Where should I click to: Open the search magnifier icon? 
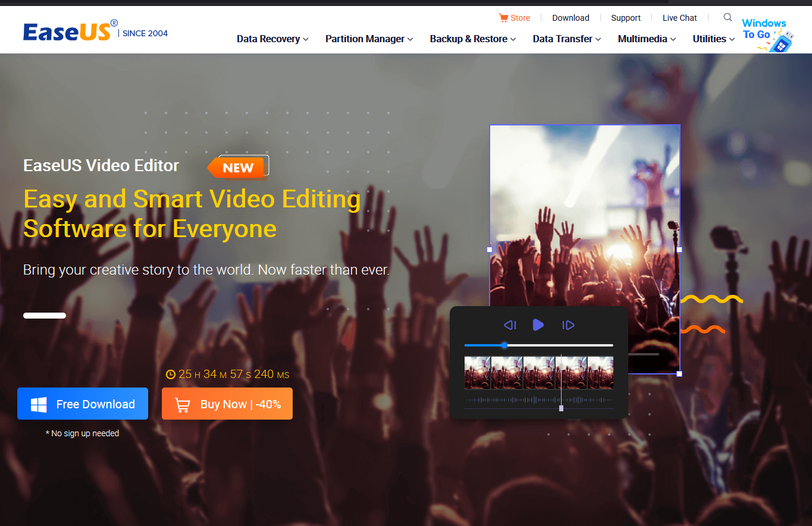[728, 17]
